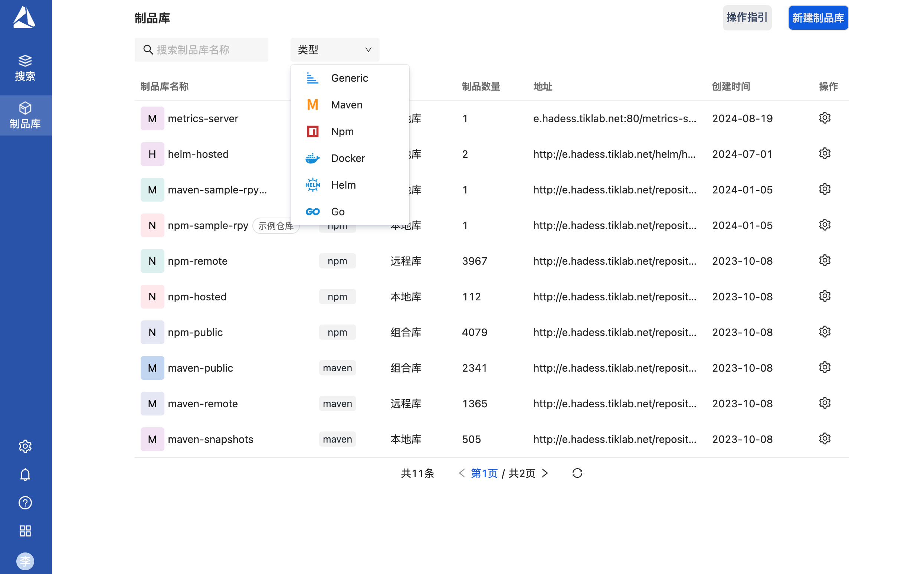Open the help question mark icon
This screenshot has height=574, width=924.
pyautogui.click(x=25, y=503)
